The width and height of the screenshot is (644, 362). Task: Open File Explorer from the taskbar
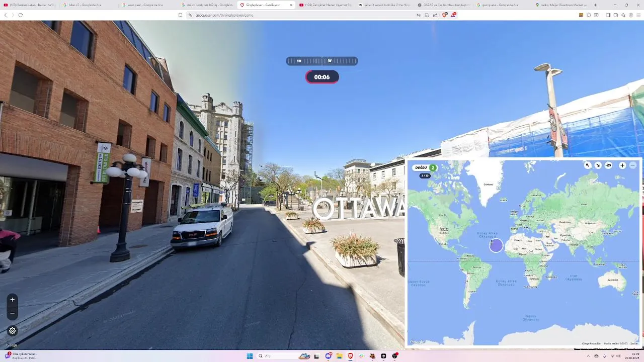[x=339, y=356]
